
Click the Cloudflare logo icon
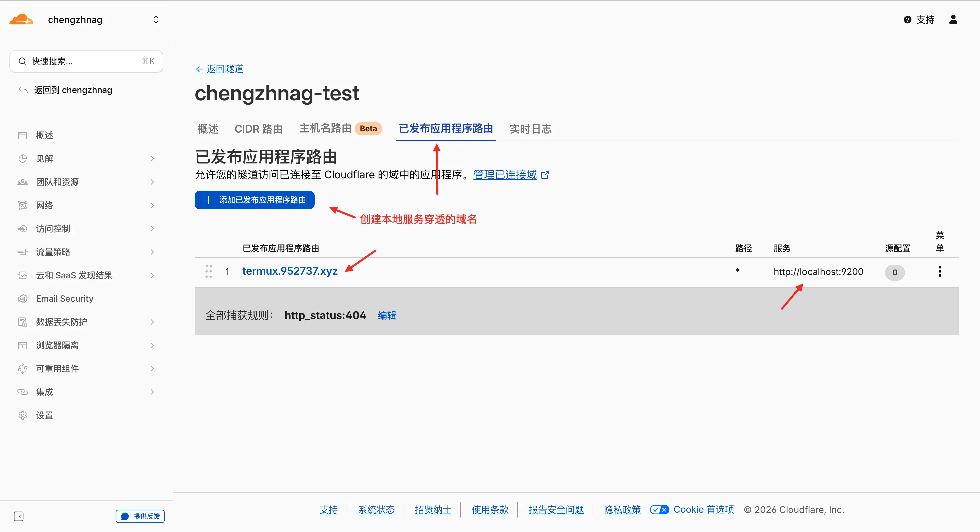tap(21, 19)
